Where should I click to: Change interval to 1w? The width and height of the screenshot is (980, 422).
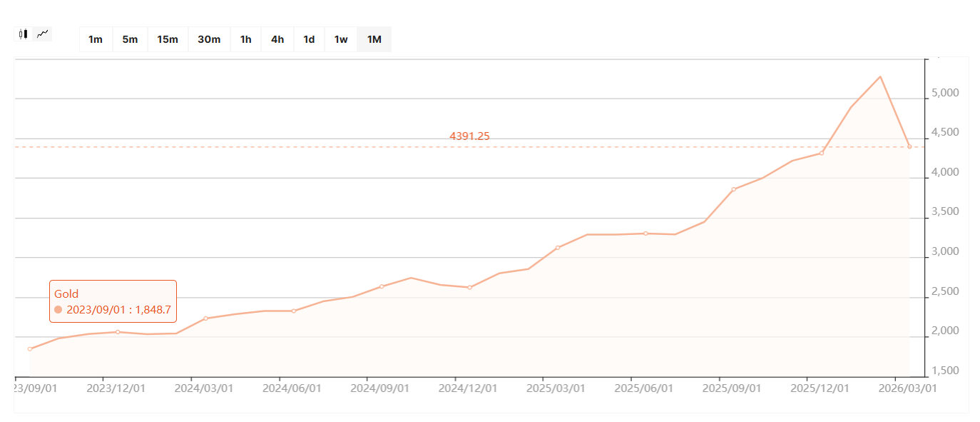[341, 39]
